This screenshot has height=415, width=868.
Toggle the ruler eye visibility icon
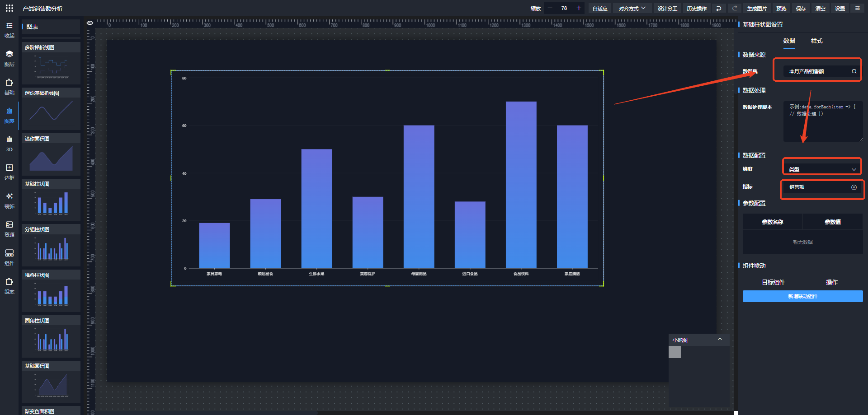tap(90, 23)
